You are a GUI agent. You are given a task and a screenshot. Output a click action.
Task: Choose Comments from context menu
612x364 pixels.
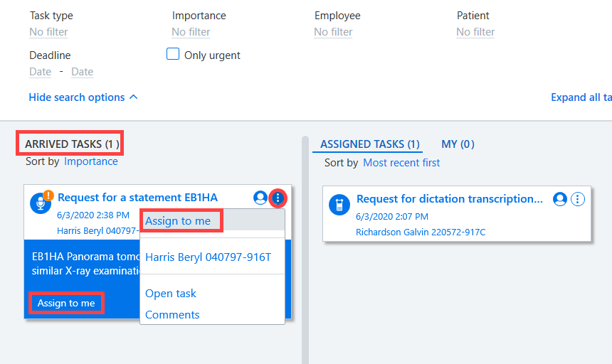click(x=172, y=314)
